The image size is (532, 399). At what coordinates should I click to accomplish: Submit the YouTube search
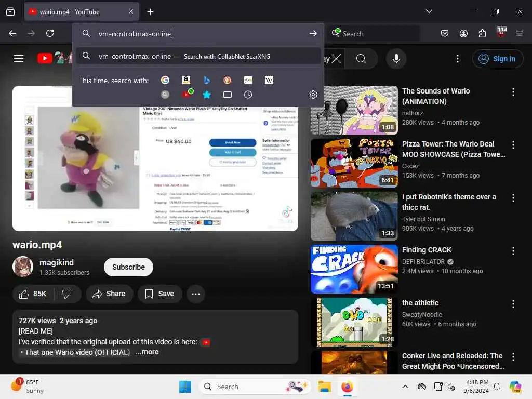pos(361,59)
